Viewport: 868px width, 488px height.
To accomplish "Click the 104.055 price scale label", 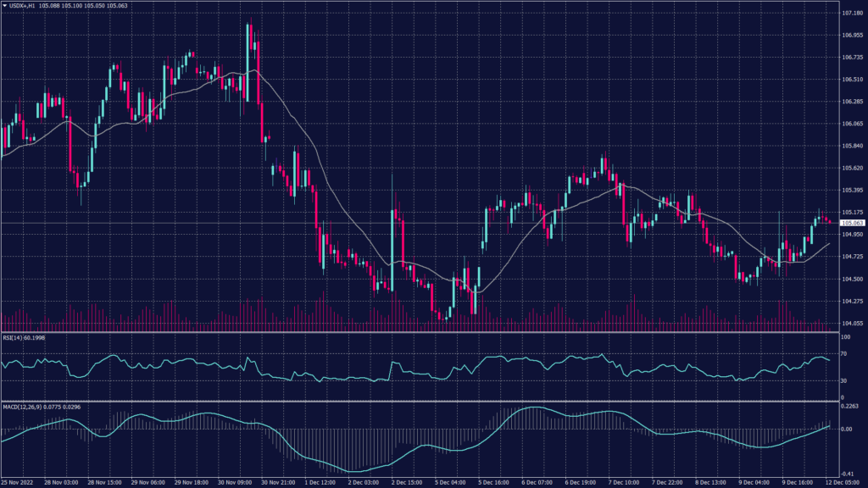I will click(x=850, y=323).
